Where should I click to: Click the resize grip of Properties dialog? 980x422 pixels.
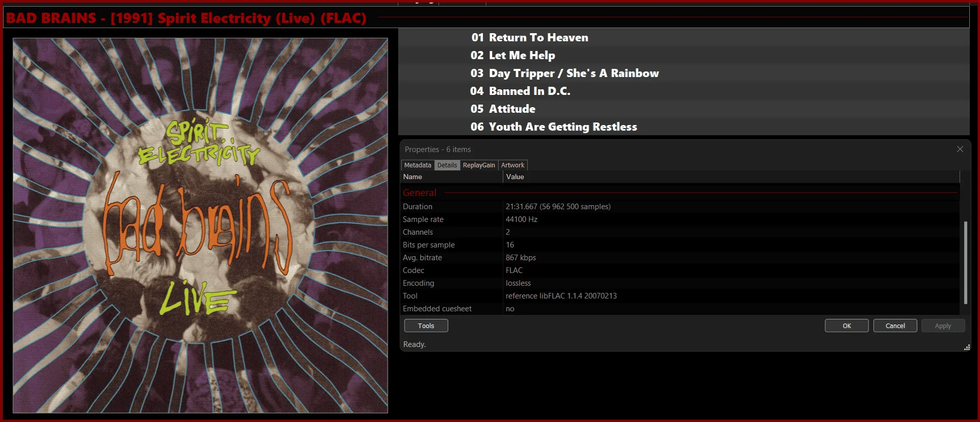pyautogui.click(x=967, y=347)
